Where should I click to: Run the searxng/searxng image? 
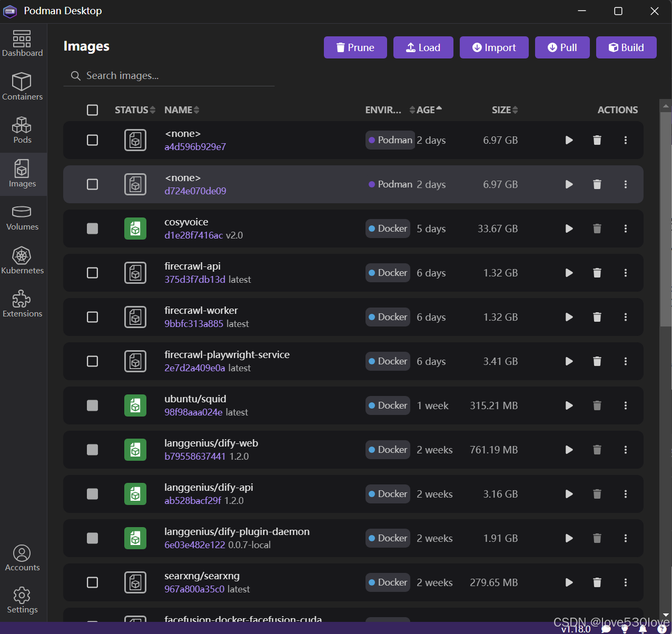569,582
